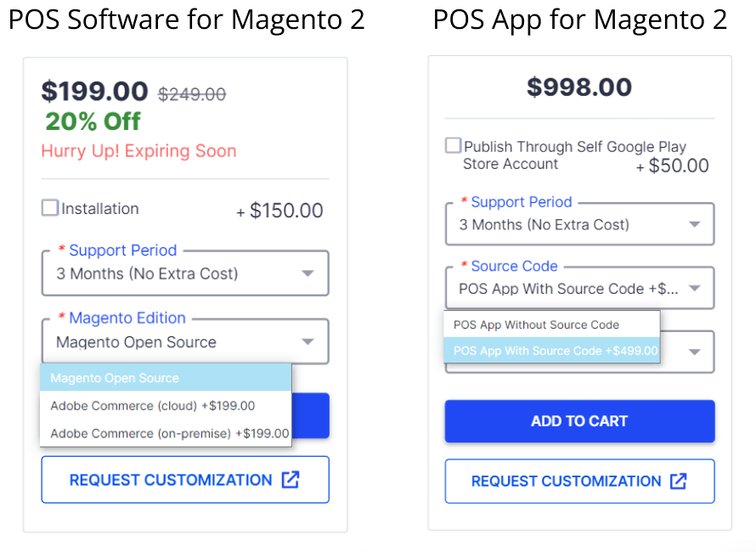Open Support Period dropdown above Source Code
Screen dimensions: 756x552
(579, 225)
